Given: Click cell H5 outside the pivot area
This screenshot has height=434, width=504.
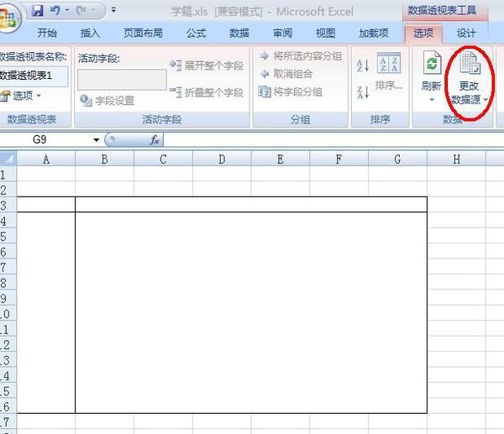Looking at the screenshot, I should (456, 236).
